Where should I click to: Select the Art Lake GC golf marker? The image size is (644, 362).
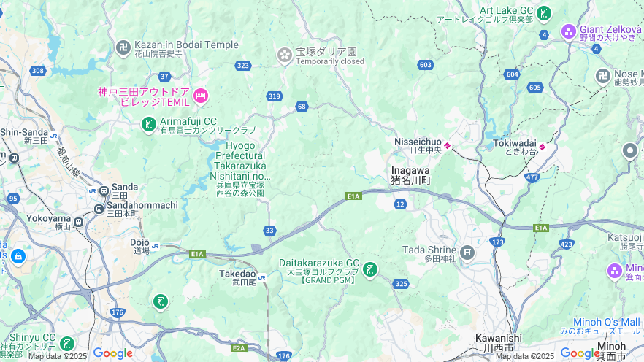click(544, 14)
